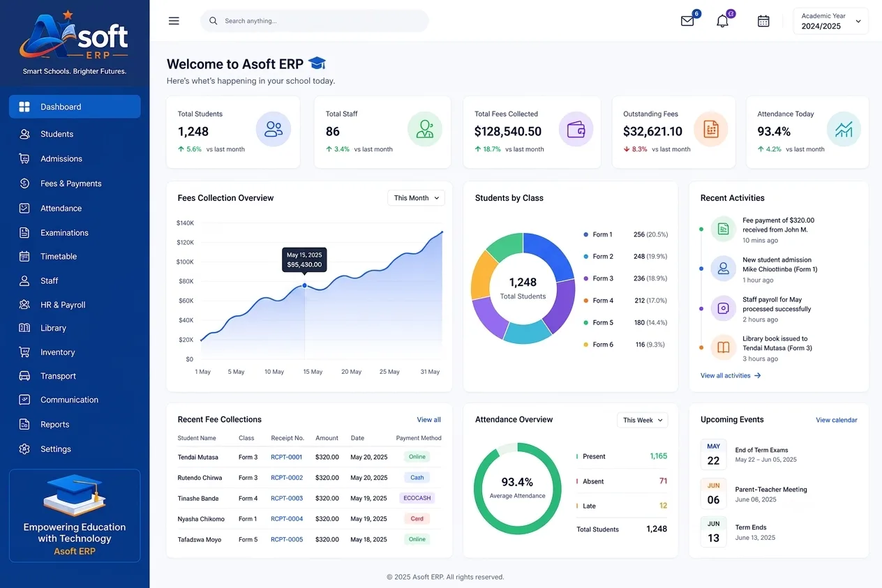Click the Inventory cart sidebar icon
Screen dimensions: 882x588
pyautogui.click(x=24, y=352)
